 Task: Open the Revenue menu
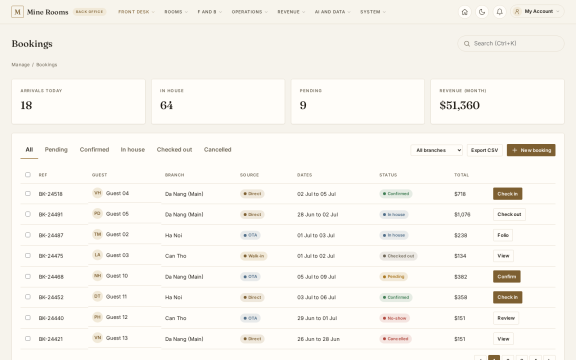coord(291,12)
